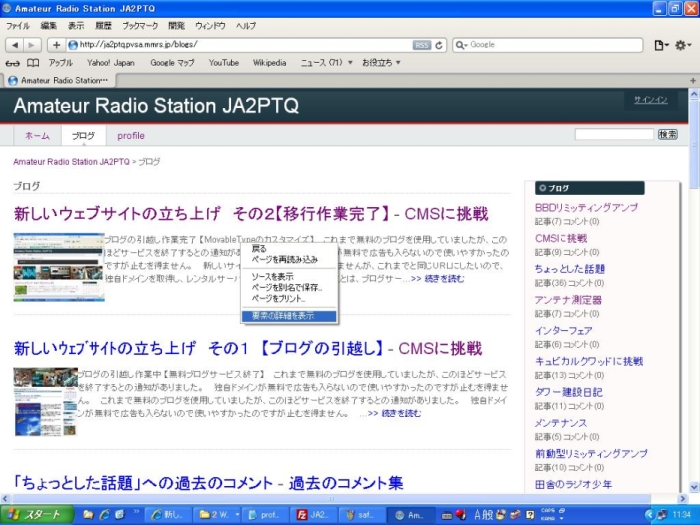The height and width of the screenshot is (525, 700).
Task: Click the first post's screenshot thumbnail
Action: click(59, 267)
